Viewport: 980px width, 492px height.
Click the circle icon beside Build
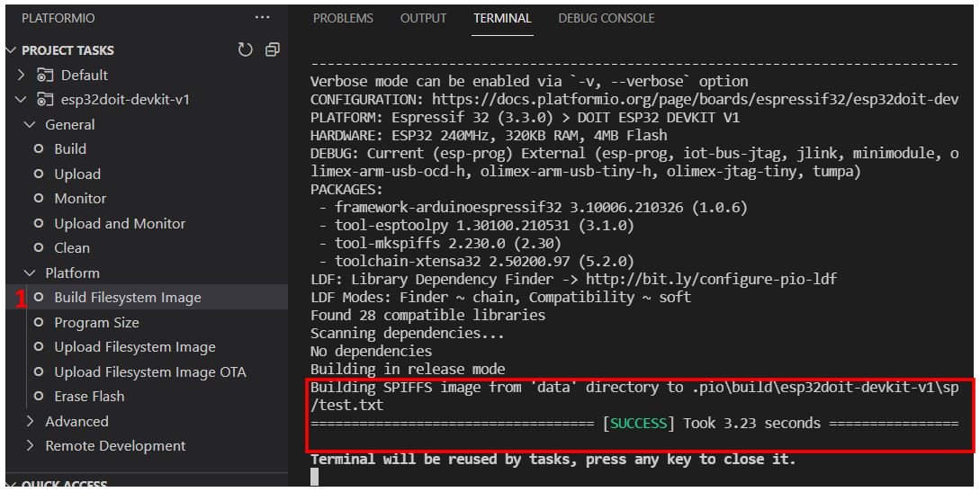coord(39,148)
